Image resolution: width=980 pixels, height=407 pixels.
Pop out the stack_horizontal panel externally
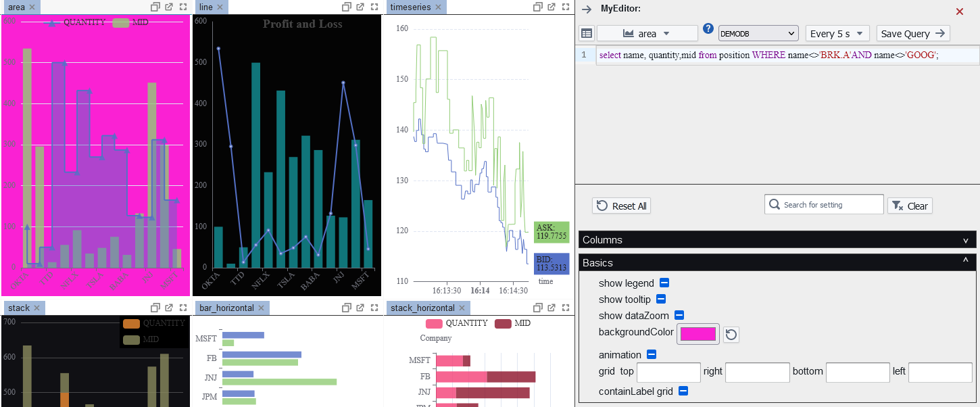[552, 308]
